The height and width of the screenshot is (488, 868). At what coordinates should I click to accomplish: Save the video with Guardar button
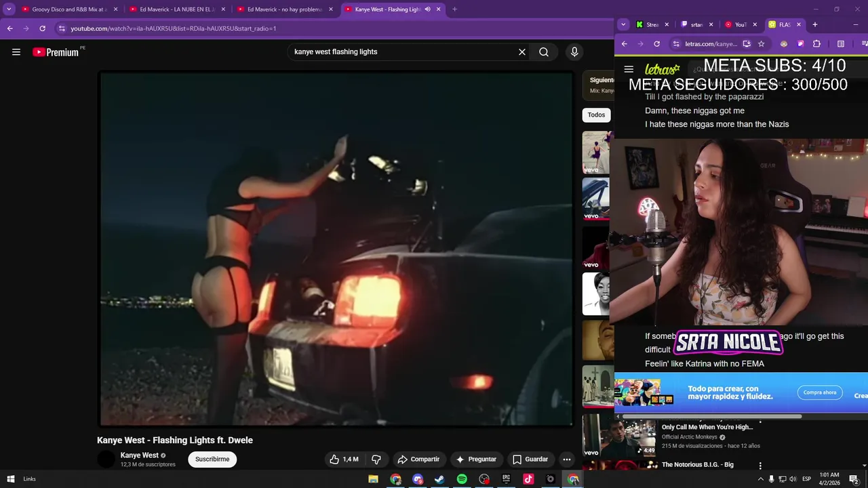pyautogui.click(x=530, y=460)
